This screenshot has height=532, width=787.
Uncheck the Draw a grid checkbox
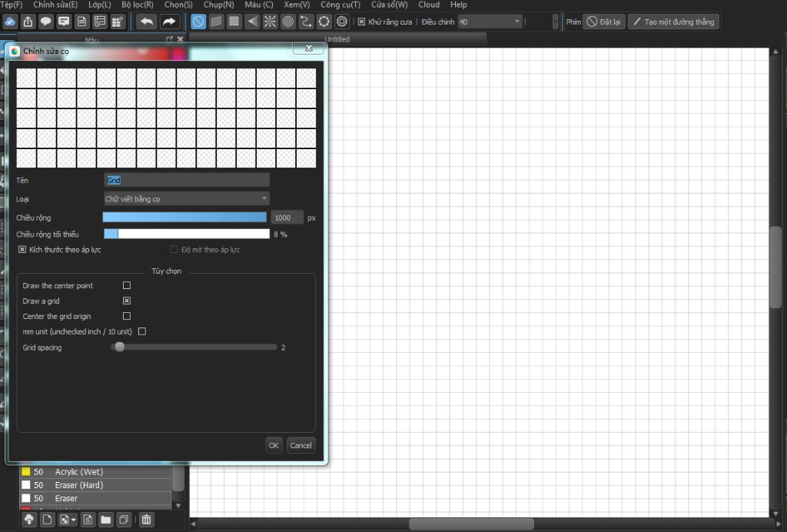click(x=127, y=301)
